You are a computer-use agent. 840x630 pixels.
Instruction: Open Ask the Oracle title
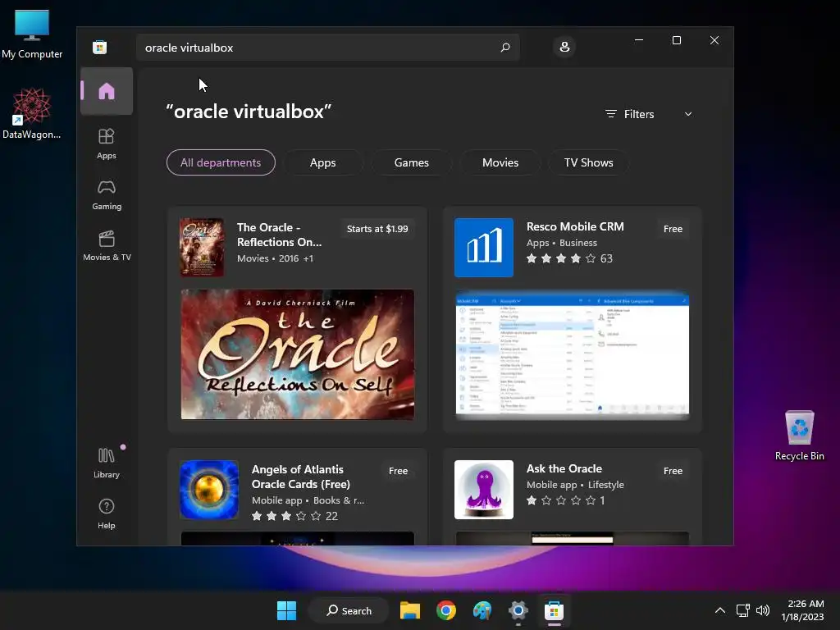click(x=564, y=468)
